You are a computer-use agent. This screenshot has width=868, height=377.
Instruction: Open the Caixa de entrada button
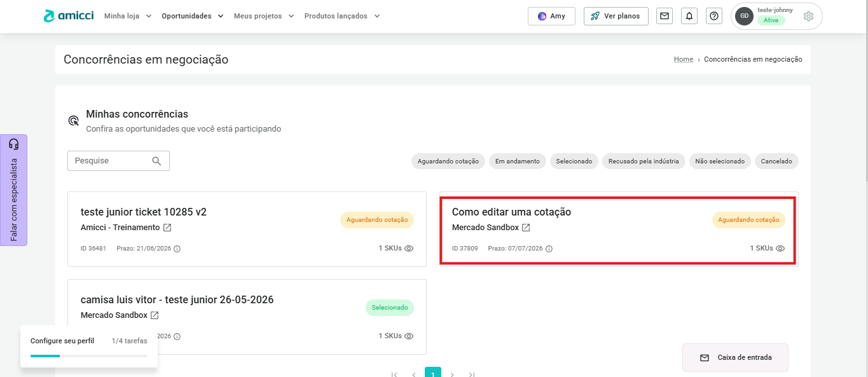pos(735,357)
